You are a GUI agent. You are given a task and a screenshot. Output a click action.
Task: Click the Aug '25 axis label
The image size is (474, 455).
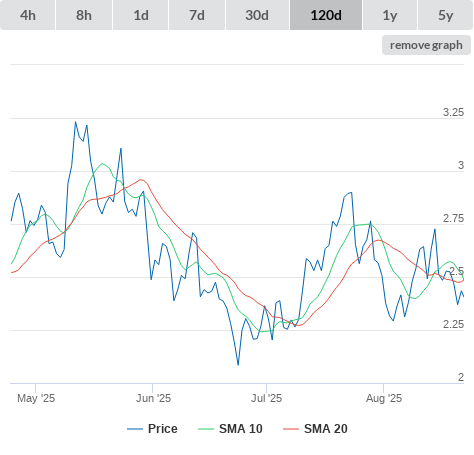384,398
